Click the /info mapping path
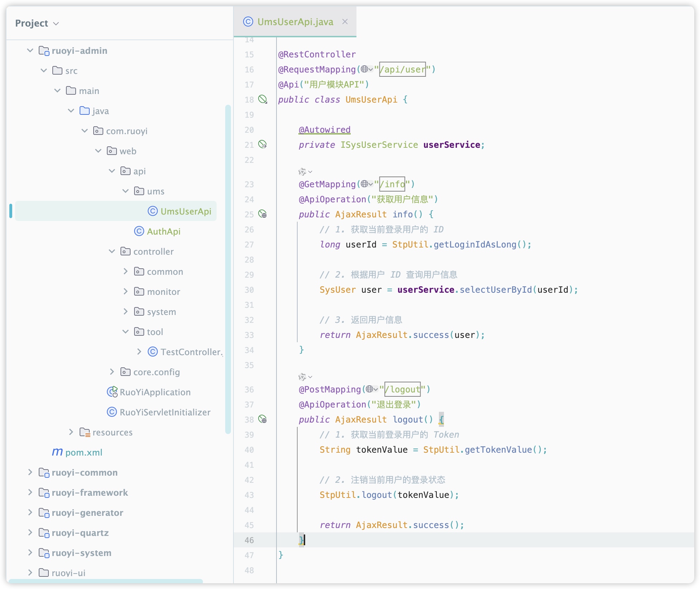The width and height of the screenshot is (700, 589). (392, 184)
